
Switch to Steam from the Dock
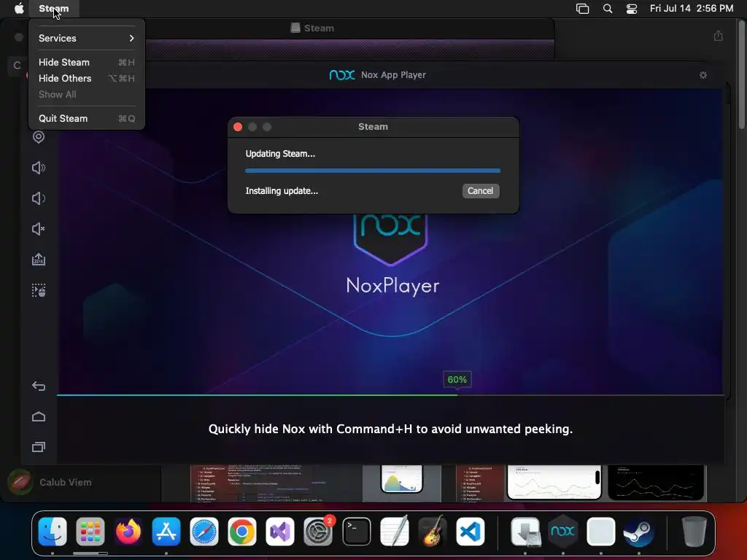tap(639, 532)
